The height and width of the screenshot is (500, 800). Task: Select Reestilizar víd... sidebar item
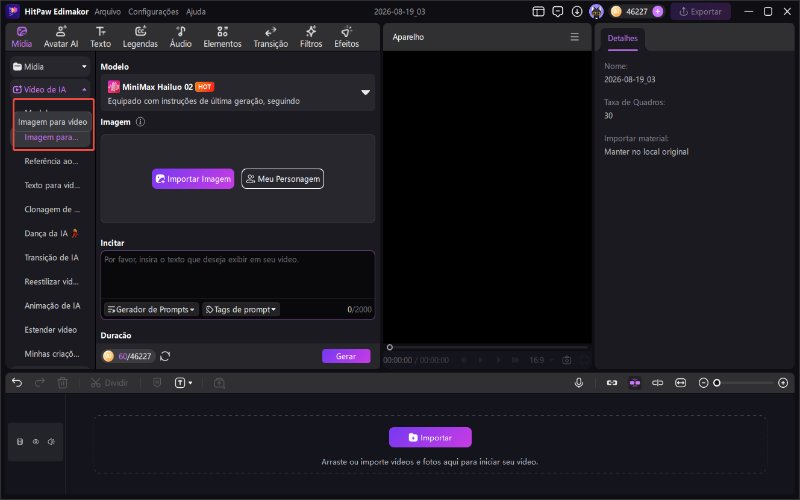[52, 282]
